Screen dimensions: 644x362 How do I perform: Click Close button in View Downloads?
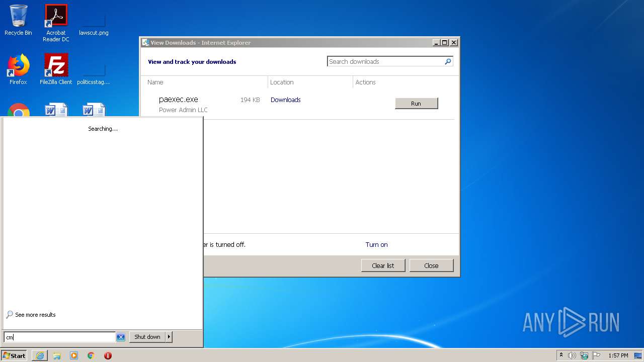[x=431, y=265]
